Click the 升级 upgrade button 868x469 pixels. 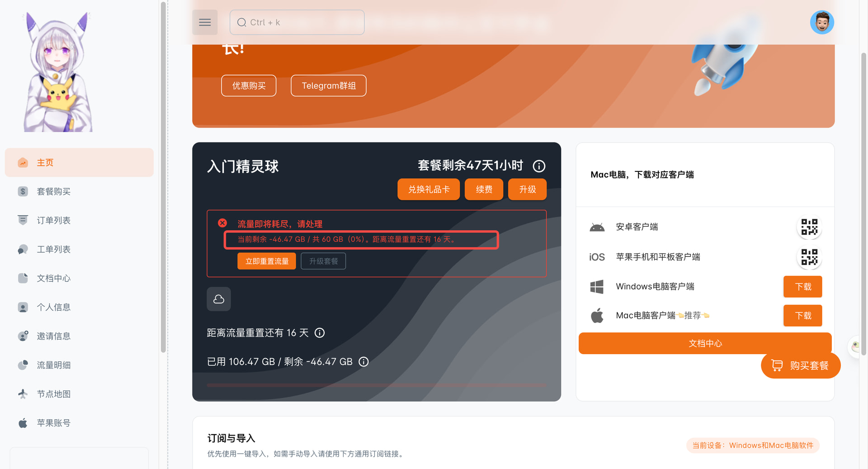pos(527,189)
